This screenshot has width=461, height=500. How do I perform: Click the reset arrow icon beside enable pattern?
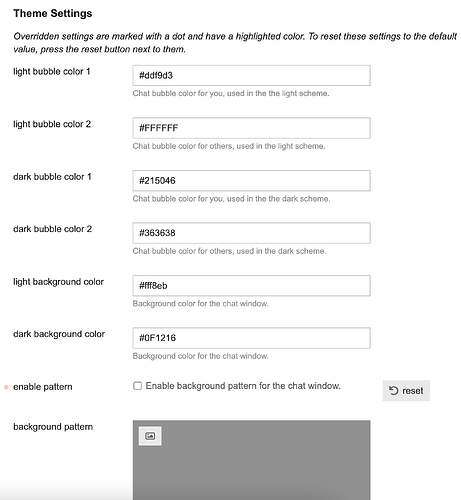pyautogui.click(x=394, y=390)
